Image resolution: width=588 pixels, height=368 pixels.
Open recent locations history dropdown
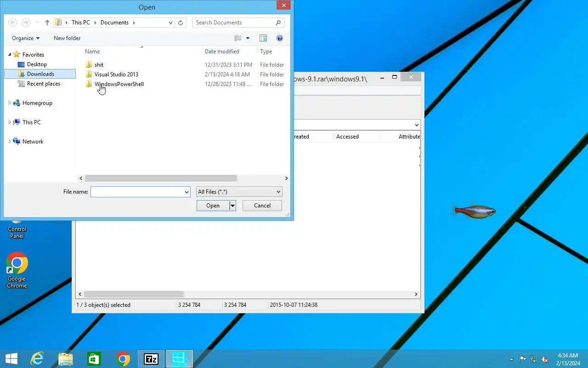click(x=37, y=23)
